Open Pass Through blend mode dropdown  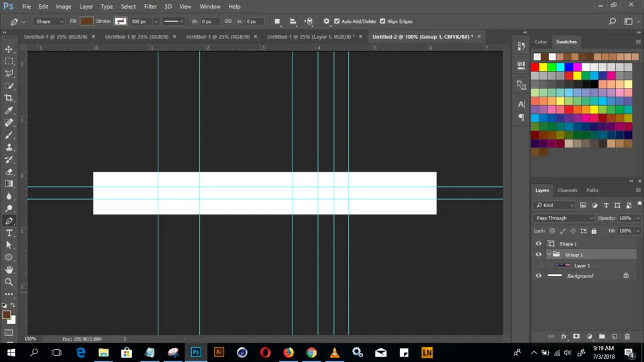[564, 218]
